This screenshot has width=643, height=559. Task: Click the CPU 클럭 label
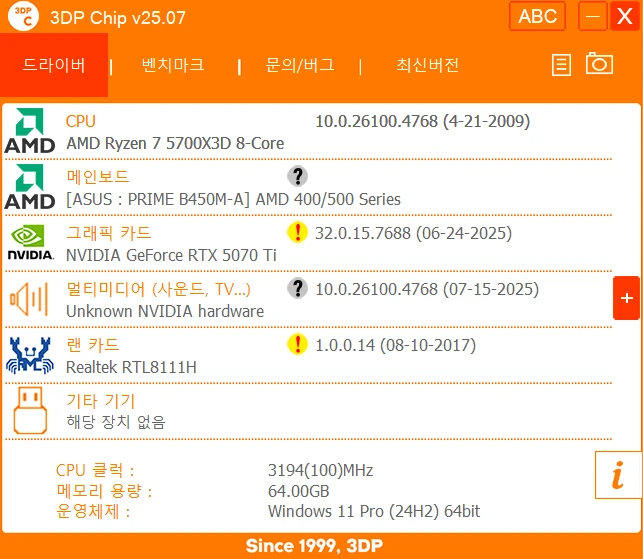pos(95,470)
